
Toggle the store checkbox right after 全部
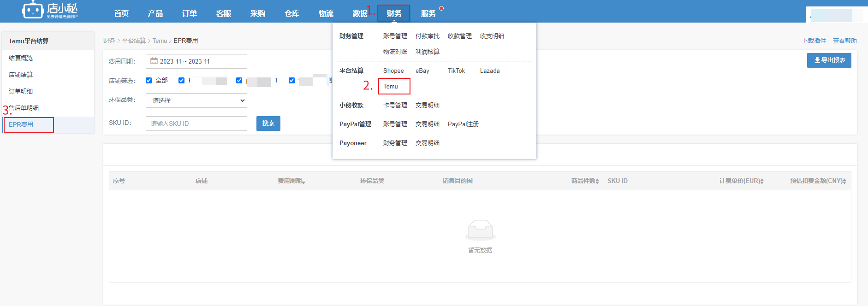(x=182, y=81)
